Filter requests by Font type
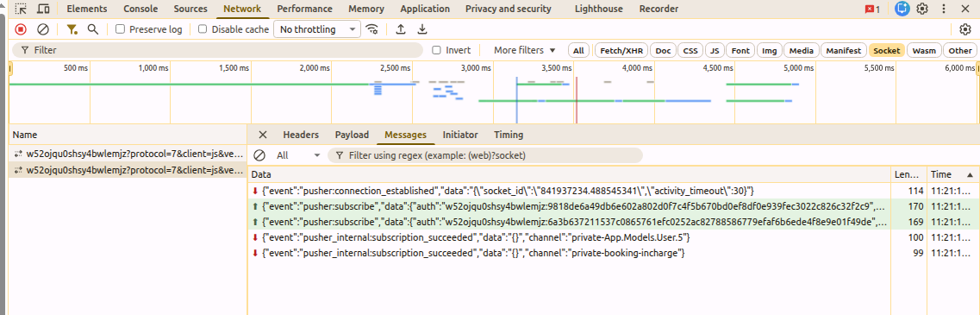 740,51
